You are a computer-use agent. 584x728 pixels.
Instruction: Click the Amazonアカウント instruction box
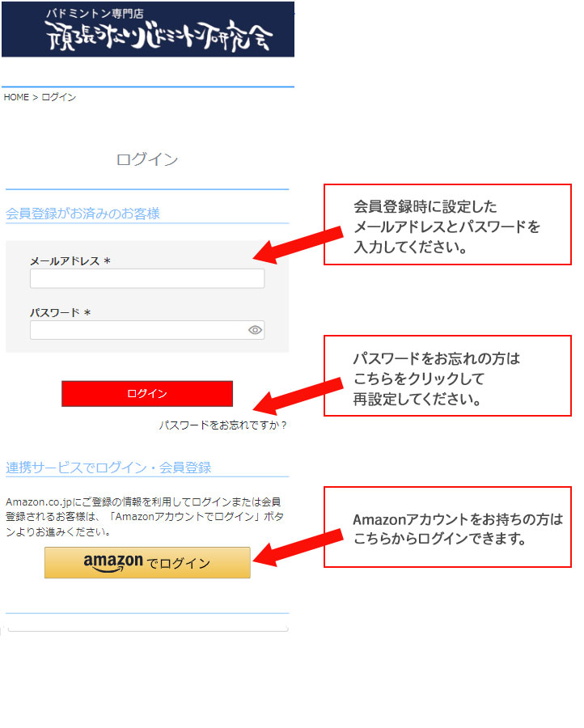click(x=447, y=527)
